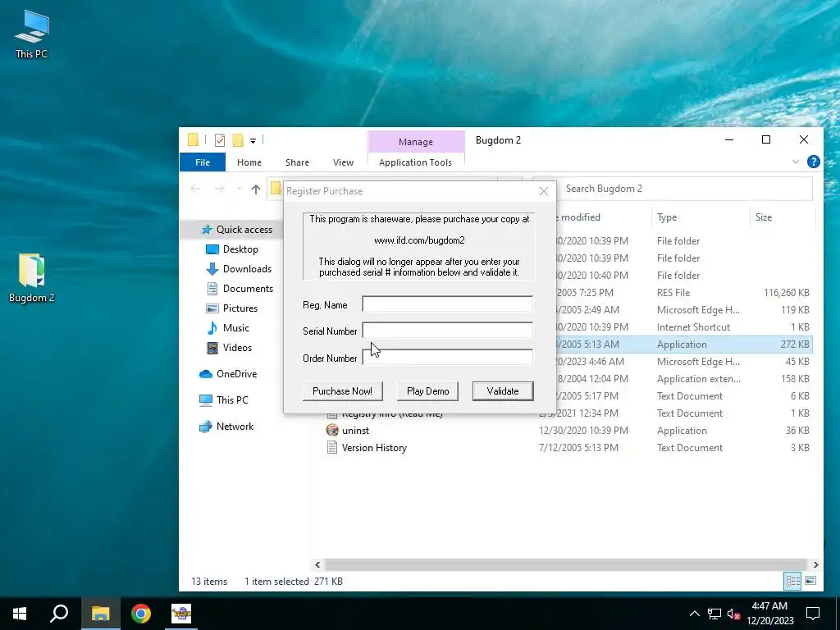Screen dimensions: 840x630
Task: Click the Purchase Now! button
Action: 342,391
